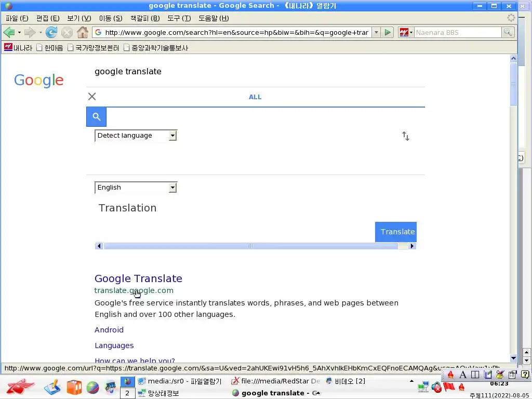
Task: Open the 내나라 bookmark
Action: coord(18,47)
